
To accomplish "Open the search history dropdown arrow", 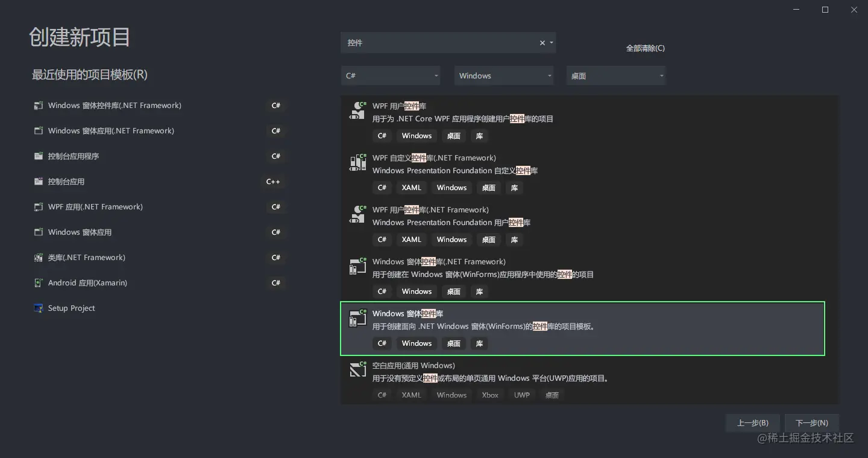I will pos(552,43).
